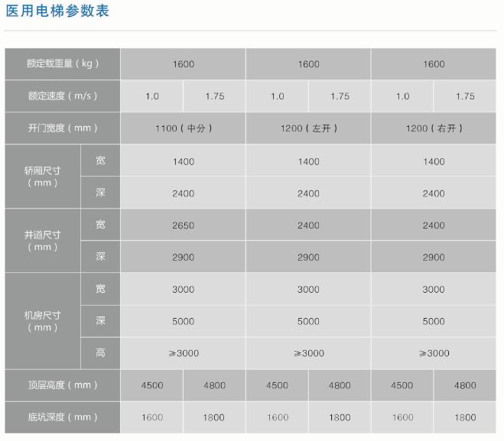Click the 2650 shaft width value

click(183, 225)
